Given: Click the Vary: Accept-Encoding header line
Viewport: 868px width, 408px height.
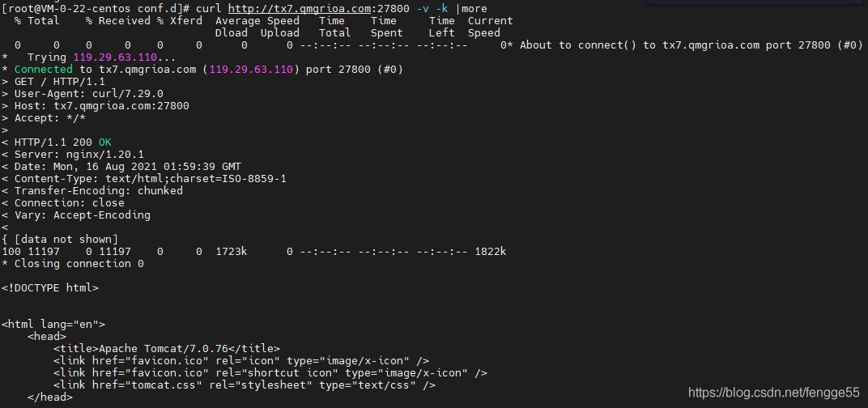Looking at the screenshot, I should pos(76,215).
